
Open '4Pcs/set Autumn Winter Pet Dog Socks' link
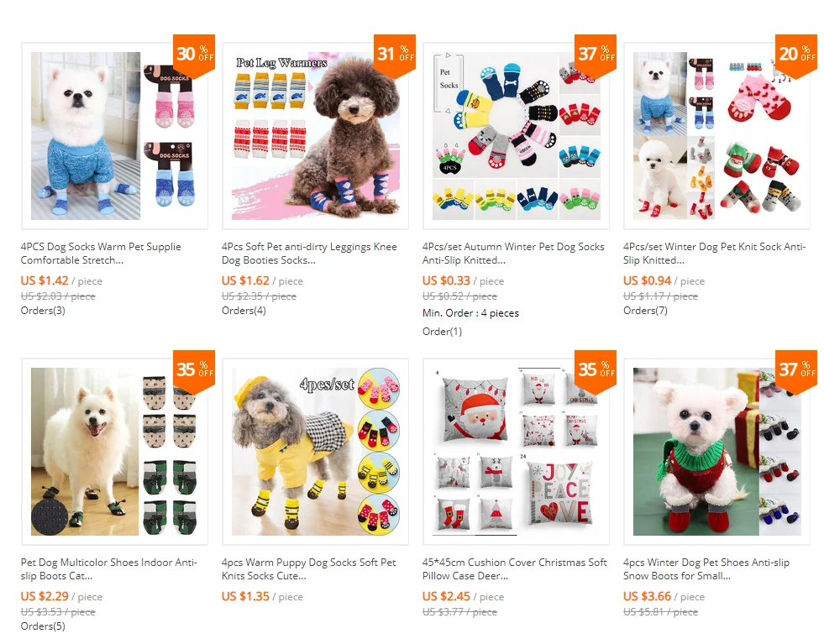[x=513, y=254]
